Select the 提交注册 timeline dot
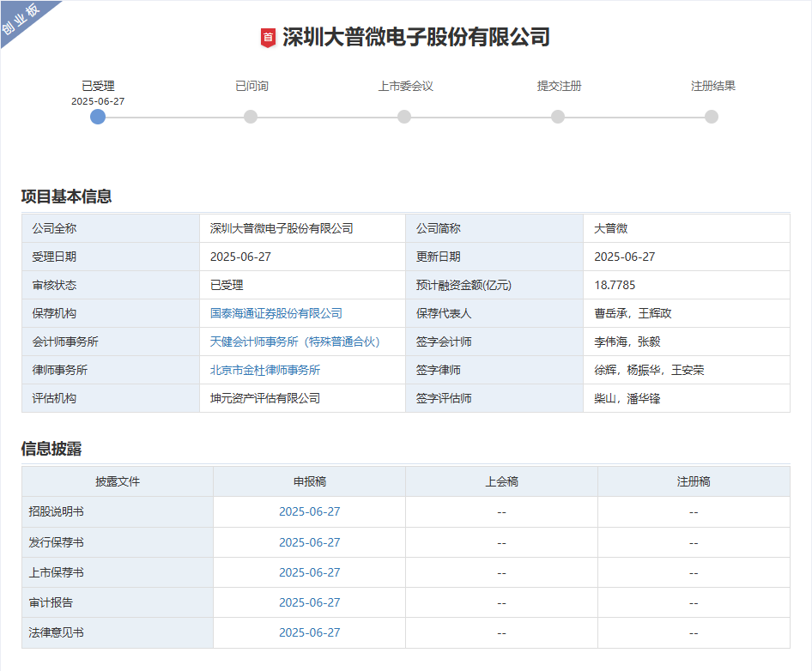 tap(558, 117)
